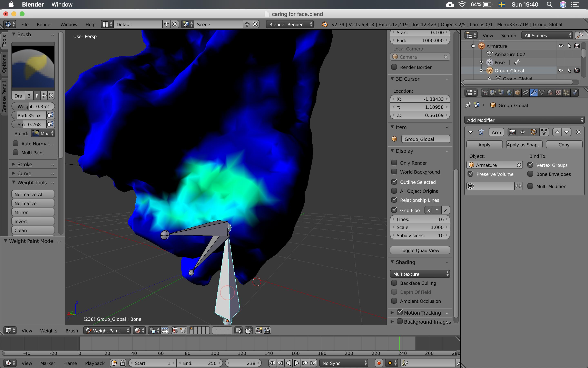588x368 pixels.
Task: Open the All Scenes outliner display dropdown
Action: click(547, 35)
